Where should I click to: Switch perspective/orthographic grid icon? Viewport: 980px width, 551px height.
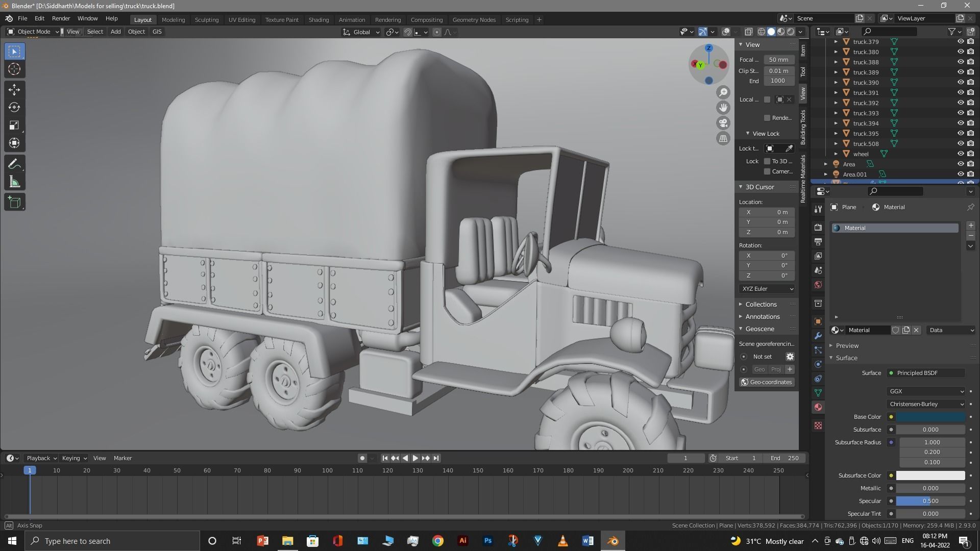(723, 138)
